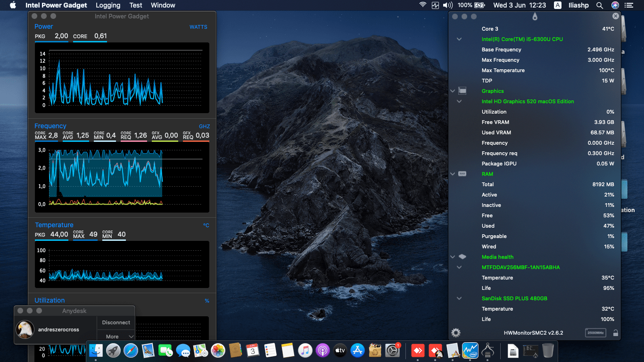Open HWMonitorSMC2 settings gear
Viewport: 644px width, 362px height.
(x=455, y=333)
